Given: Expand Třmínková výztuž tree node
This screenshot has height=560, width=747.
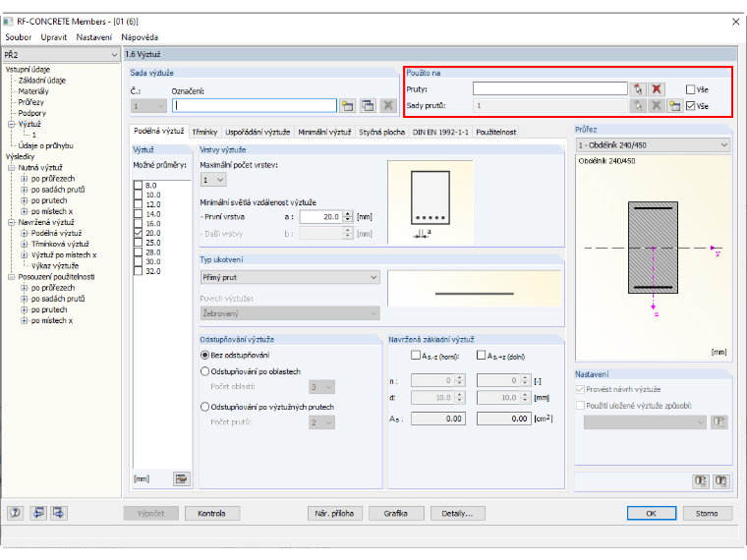Looking at the screenshot, I should 24,244.
